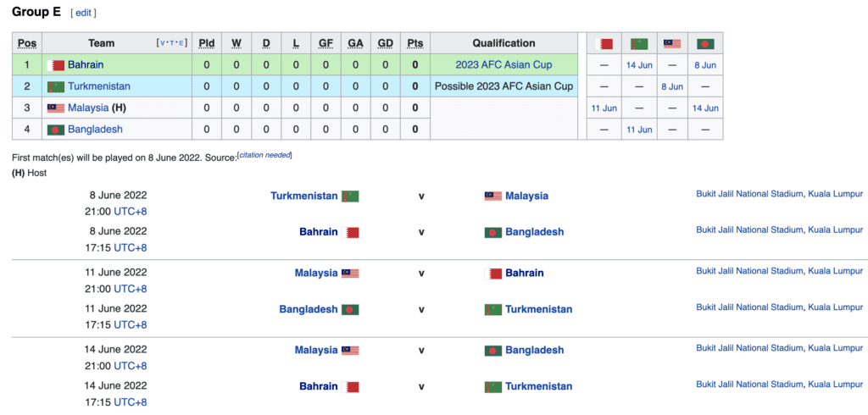Click the Bangladesh flag in standings row four
This screenshot has height=415, width=868.
click(56, 130)
